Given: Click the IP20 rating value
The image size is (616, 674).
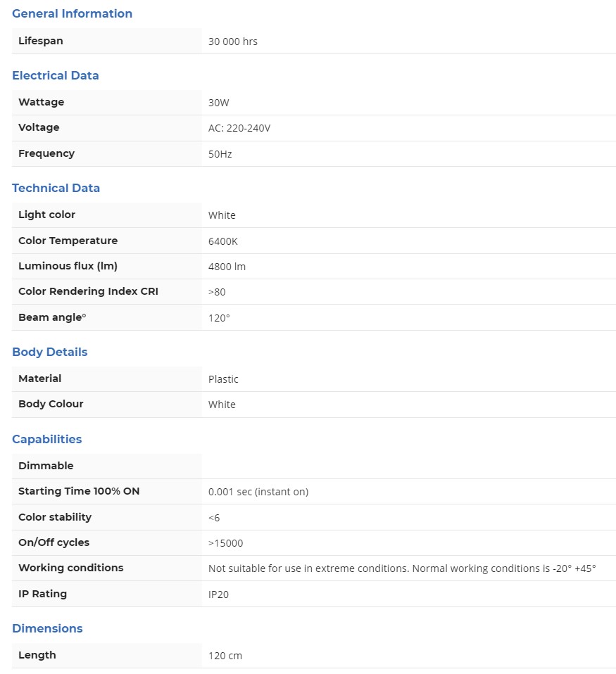Looking at the screenshot, I should [x=218, y=594].
